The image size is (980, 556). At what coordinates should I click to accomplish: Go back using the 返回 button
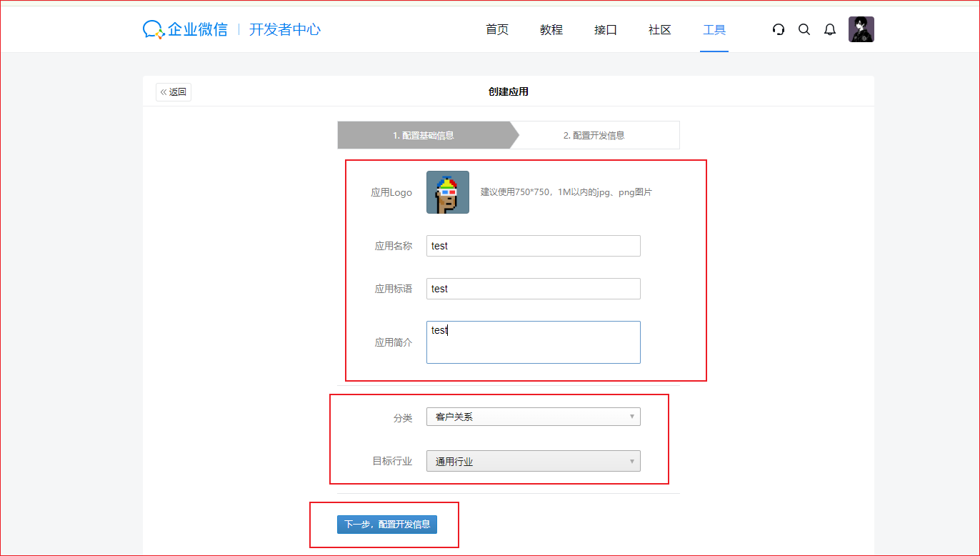174,92
